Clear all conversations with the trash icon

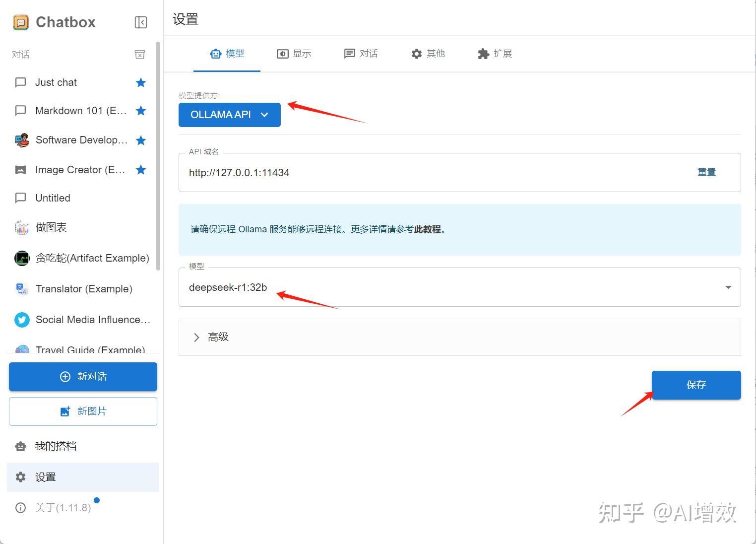139,55
